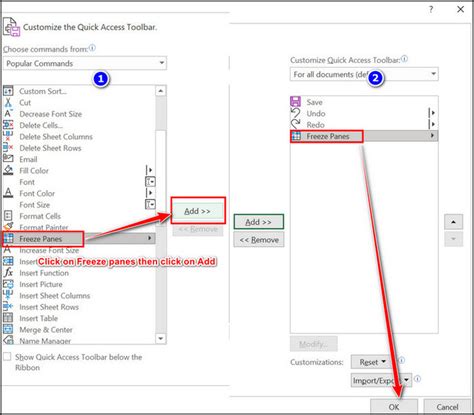
Task: Expand Freeze Panes submenu arrow in left list
Action: (150, 238)
